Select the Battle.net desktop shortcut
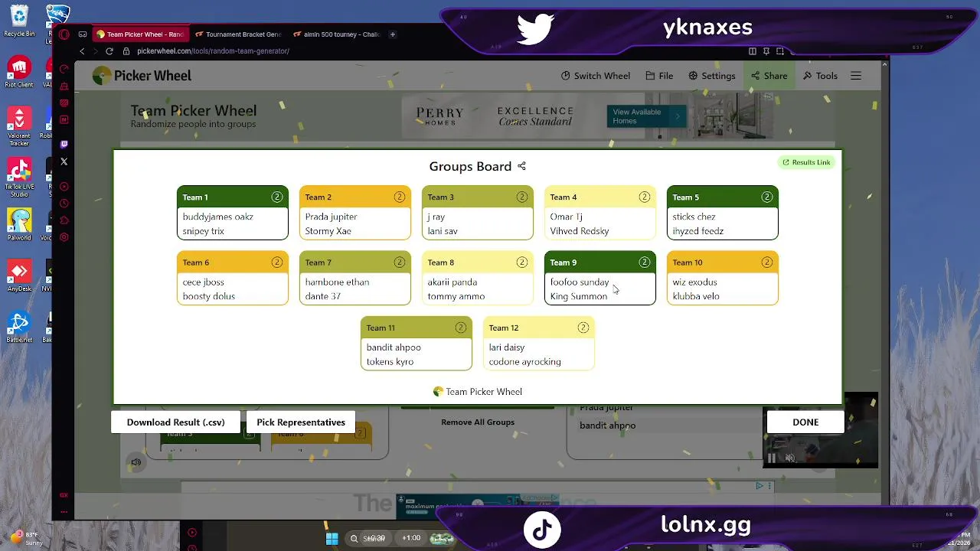This screenshot has width=980, height=551. [x=19, y=327]
